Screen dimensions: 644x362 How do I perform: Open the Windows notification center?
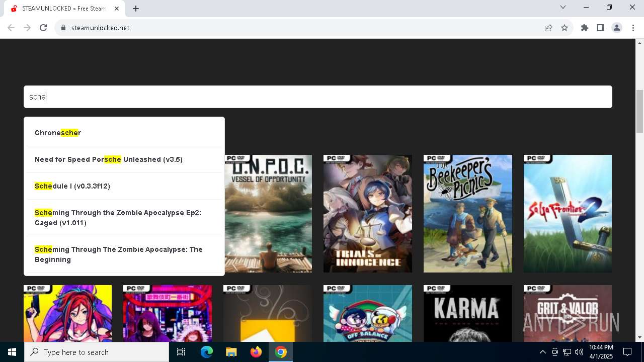tap(627, 352)
